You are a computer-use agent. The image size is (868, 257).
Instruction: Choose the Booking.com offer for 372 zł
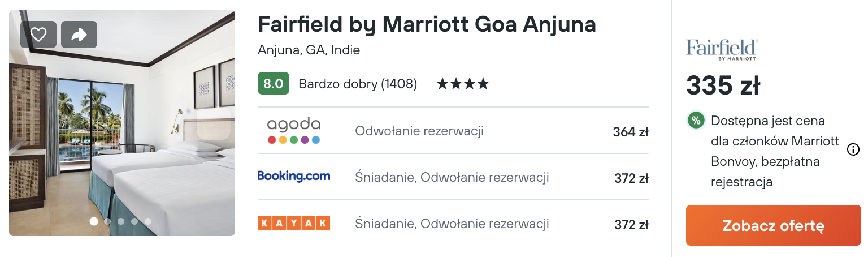pyautogui.click(x=453, y=177)
